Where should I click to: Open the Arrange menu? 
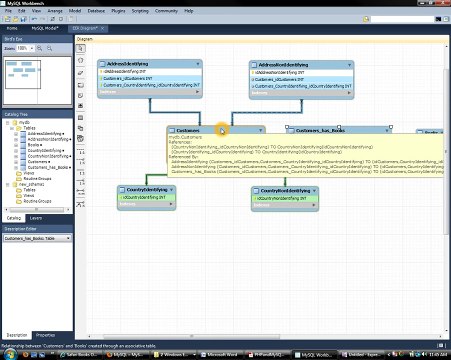coord(55,11)
